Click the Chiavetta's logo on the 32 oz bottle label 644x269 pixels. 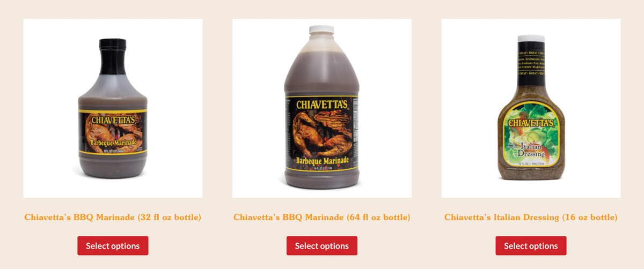coord(112,120)
